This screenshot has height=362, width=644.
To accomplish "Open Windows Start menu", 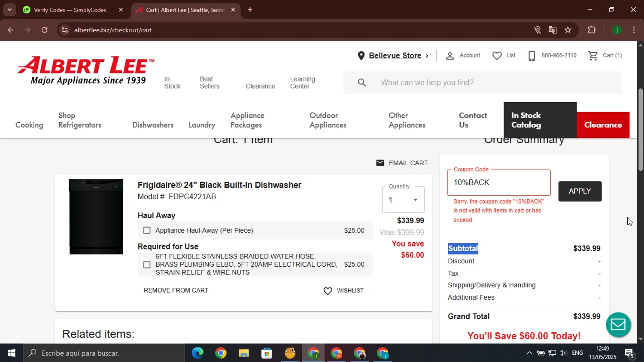I will tap(12, 353).
